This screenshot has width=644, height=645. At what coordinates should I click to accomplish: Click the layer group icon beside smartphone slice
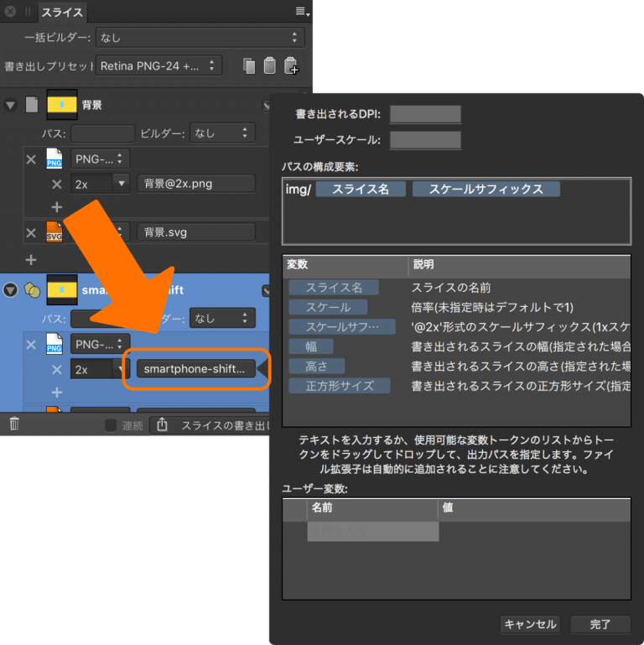(x=32, y=290)
